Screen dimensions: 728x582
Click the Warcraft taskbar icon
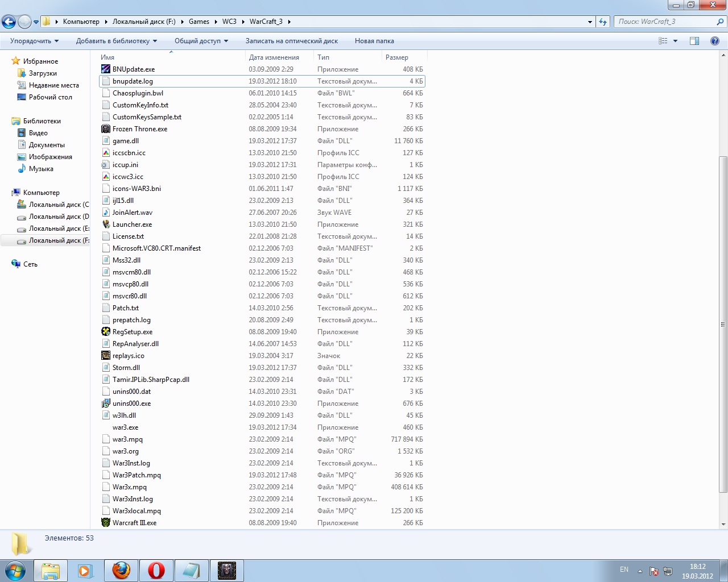(x=227, y=571)
